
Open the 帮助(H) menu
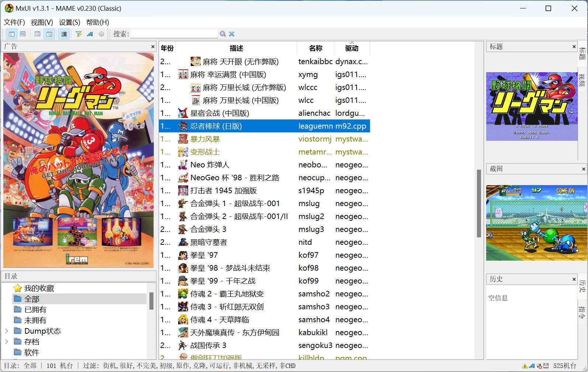point(98,22)
